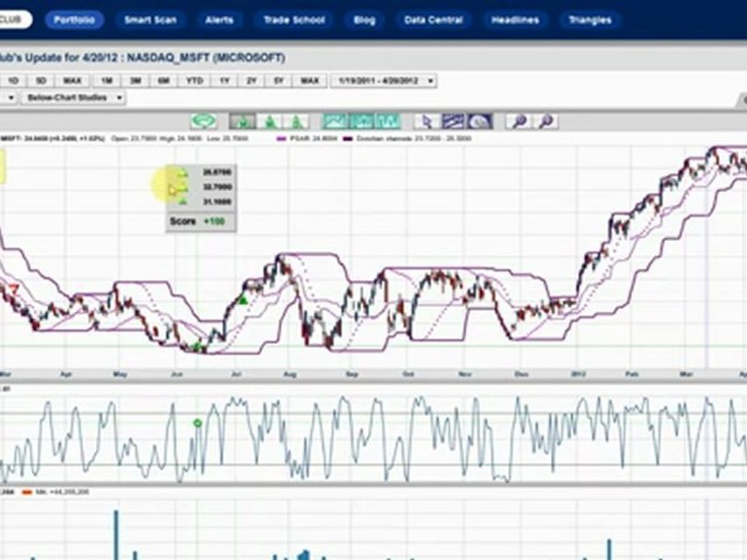The width and height of the screenshot is (747, 560).
Task: Click the Dec label on time axis
Action: [521, 375]
